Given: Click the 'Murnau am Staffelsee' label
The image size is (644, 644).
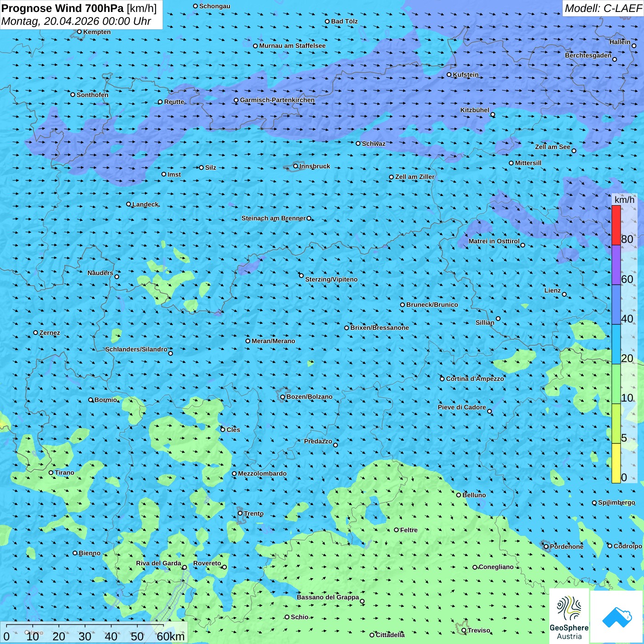Looking at the screenshot, I should 293,46.
